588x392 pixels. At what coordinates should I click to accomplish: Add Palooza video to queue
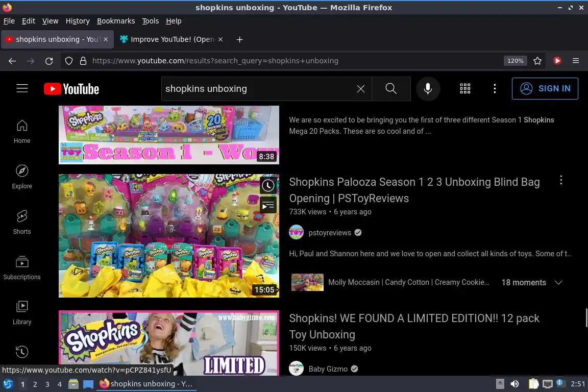tap(268, 205)
